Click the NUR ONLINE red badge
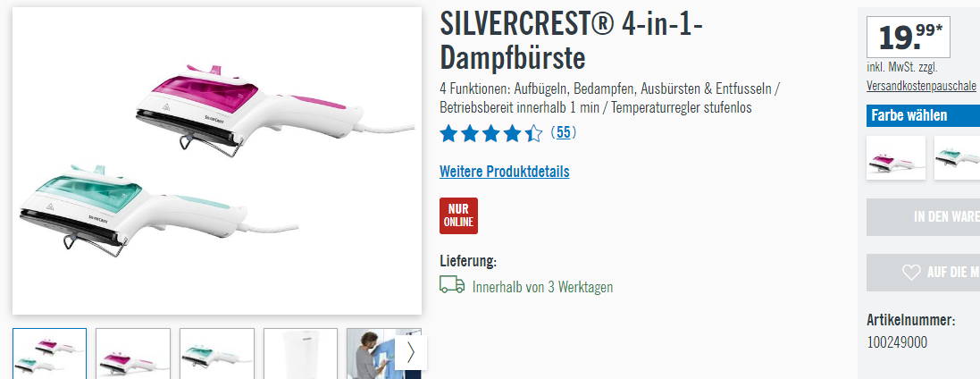Screen dimensions: 980x379 (x=458, y=215)
